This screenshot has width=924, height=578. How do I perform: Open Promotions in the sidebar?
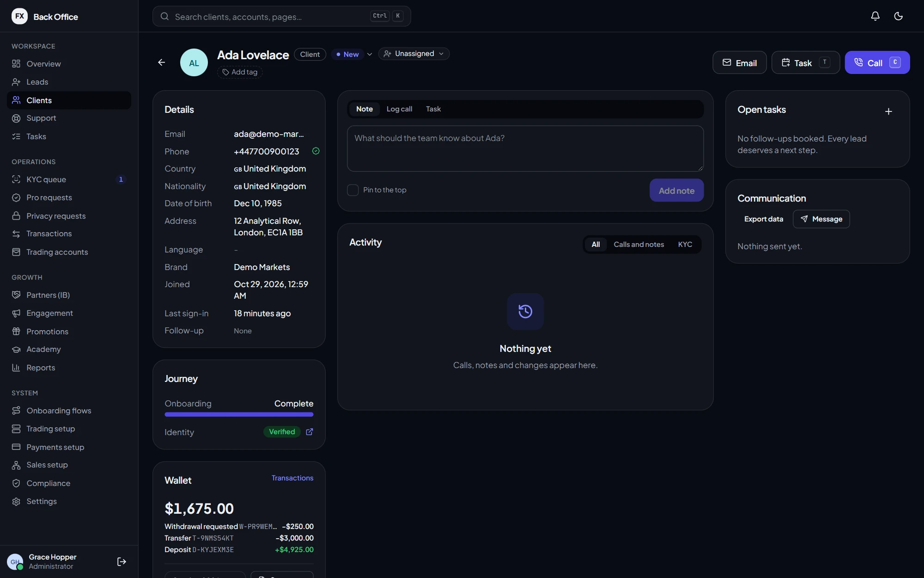[69, 332]
